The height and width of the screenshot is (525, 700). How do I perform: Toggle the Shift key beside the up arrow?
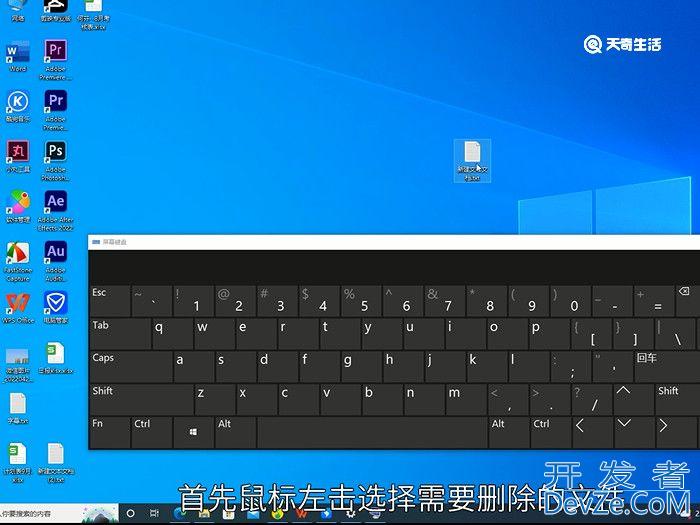676,399
